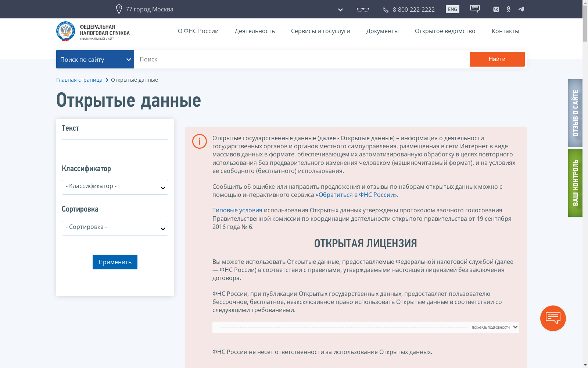Click the Federal Tax Service emblem logo
The height and width of the screenshot is (368, 588).
(x=65, y=31)
